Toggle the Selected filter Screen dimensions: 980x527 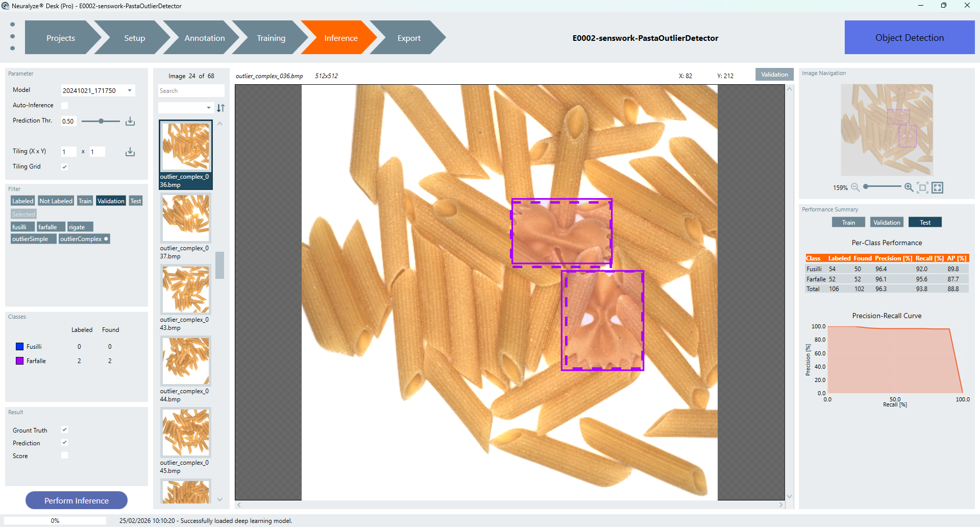pos(24,214)
